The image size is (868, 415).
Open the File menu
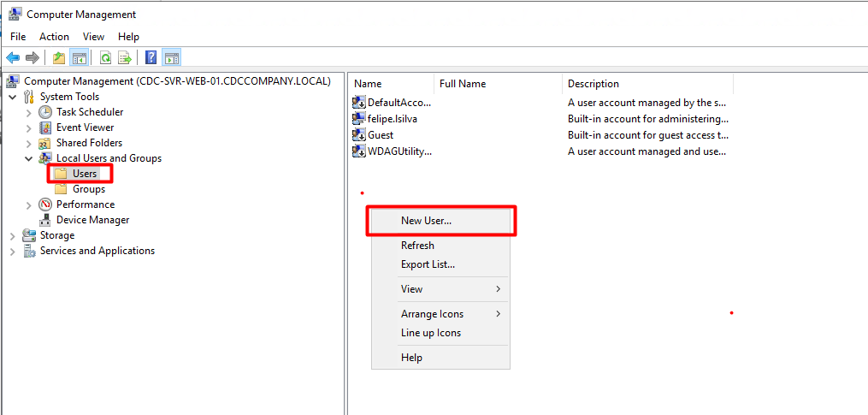click(18, 37)
